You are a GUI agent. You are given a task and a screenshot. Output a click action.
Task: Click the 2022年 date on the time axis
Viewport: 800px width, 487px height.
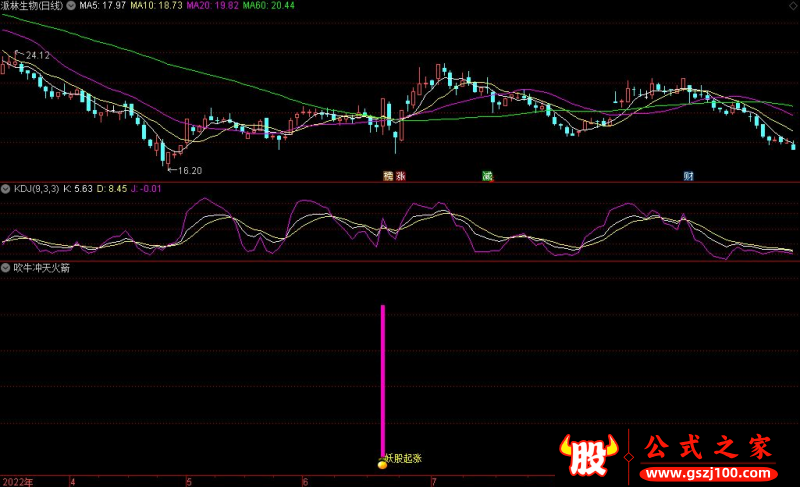(x=16, y=481)
